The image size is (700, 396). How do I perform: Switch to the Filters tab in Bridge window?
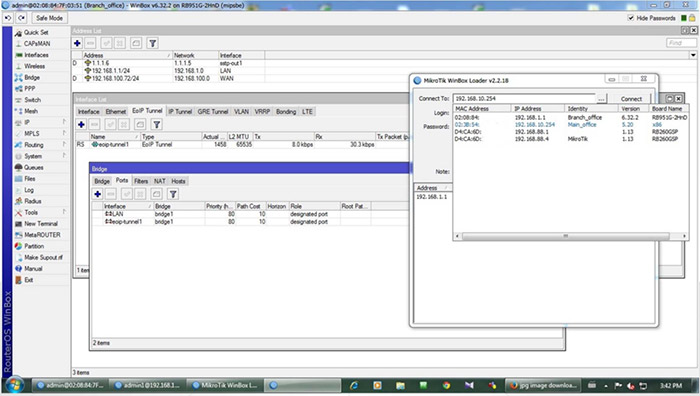(141, 181)
